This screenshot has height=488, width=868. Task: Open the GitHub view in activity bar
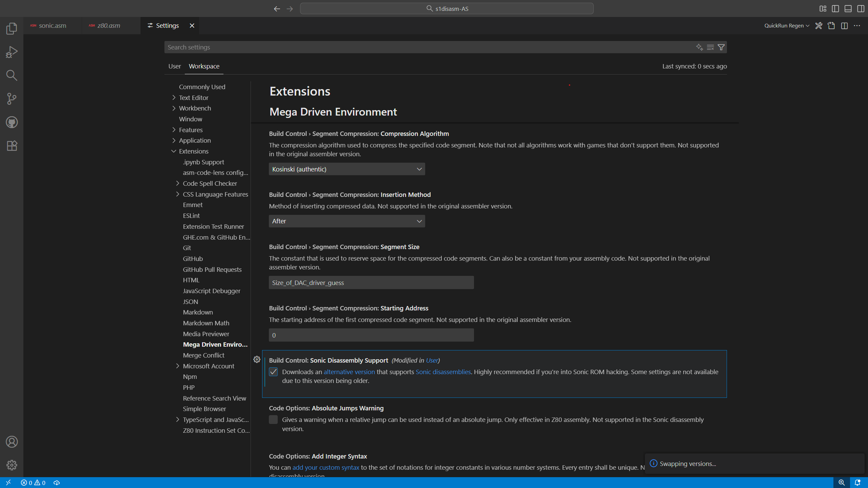(x=12, y=122)
